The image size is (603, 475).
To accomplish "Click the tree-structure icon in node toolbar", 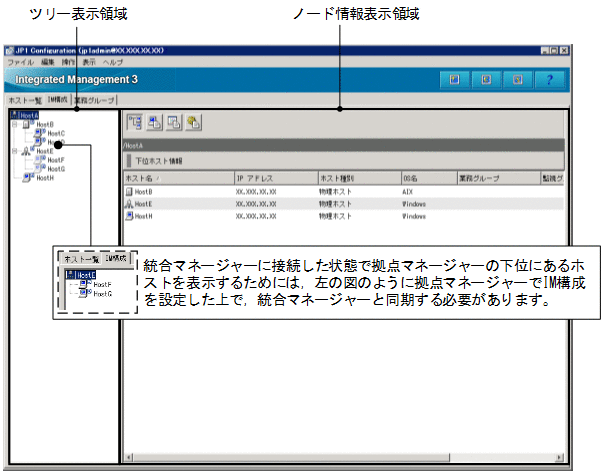I will pos(135,123).
